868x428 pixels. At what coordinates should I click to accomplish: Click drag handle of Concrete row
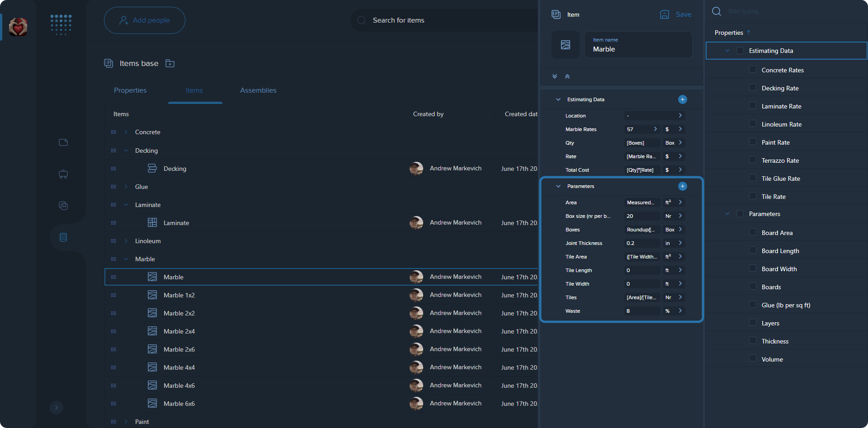pyautogui.click(x=113, y=132)
